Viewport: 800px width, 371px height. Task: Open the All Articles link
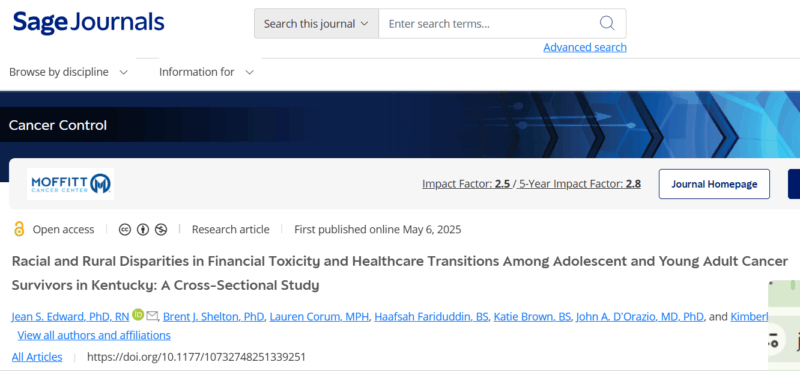click(37, 357)
